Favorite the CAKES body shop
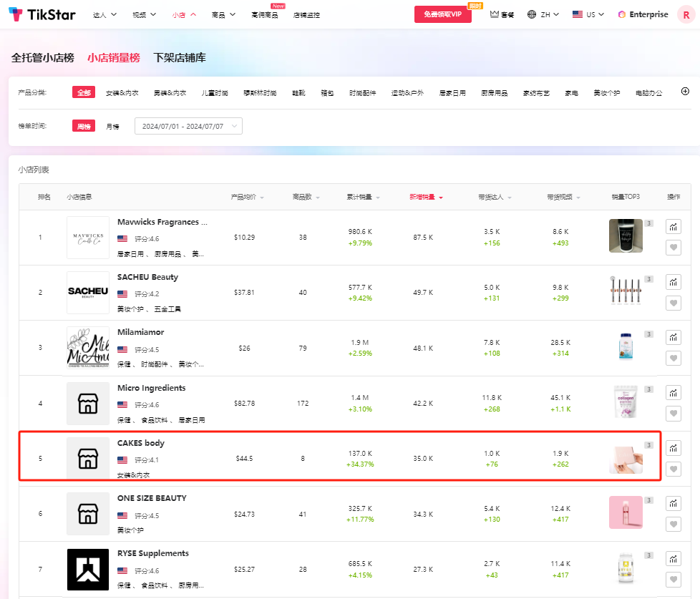Image resolution: width=700 pixels, height=599 pixels. click(x=674, y=469)
